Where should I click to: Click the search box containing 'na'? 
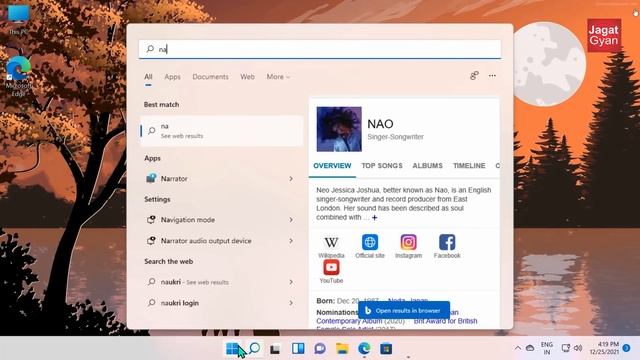coord(320,49)
